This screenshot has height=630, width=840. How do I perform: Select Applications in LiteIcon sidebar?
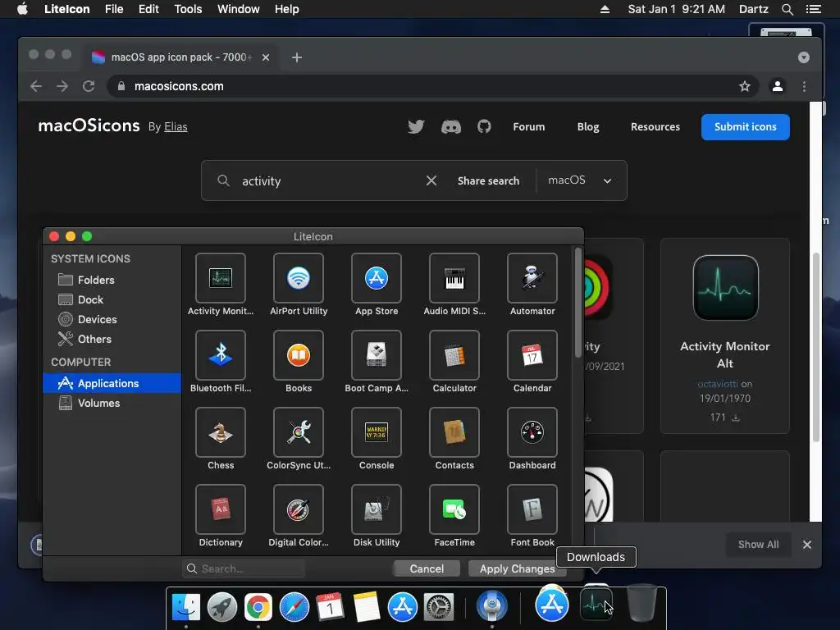(x=112, y=383)
